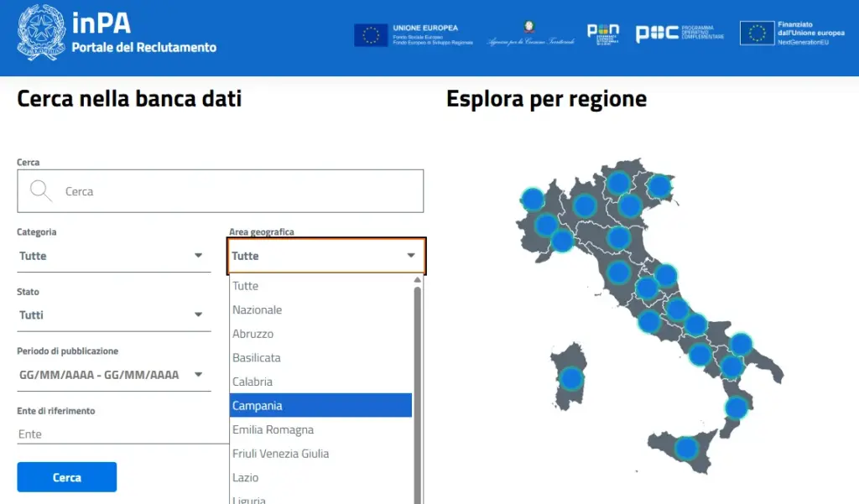Click the Liguria map marker
Image resolution: width=859 pixels, height=504 pixels.
tap(562, 241)
